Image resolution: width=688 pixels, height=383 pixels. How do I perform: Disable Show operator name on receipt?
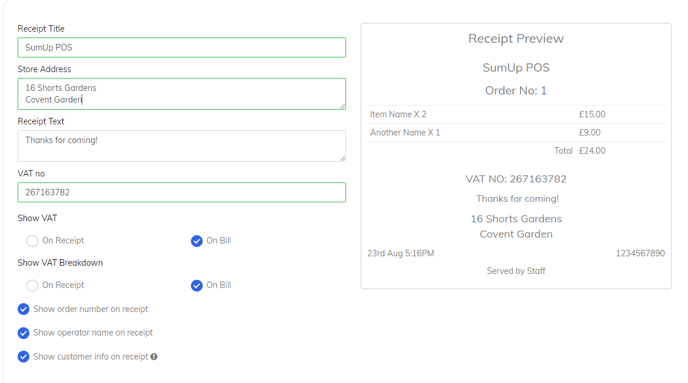tap(24, 333)
